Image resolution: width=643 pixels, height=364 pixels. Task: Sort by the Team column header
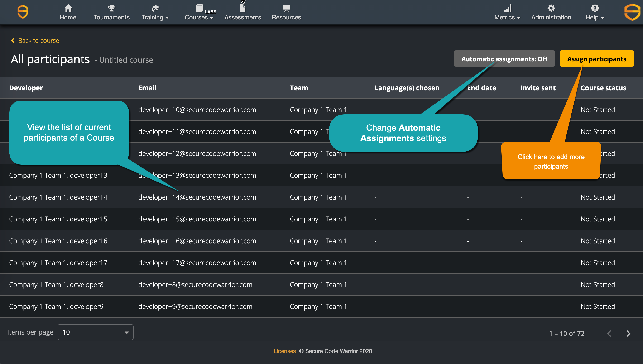coord(299,88)
